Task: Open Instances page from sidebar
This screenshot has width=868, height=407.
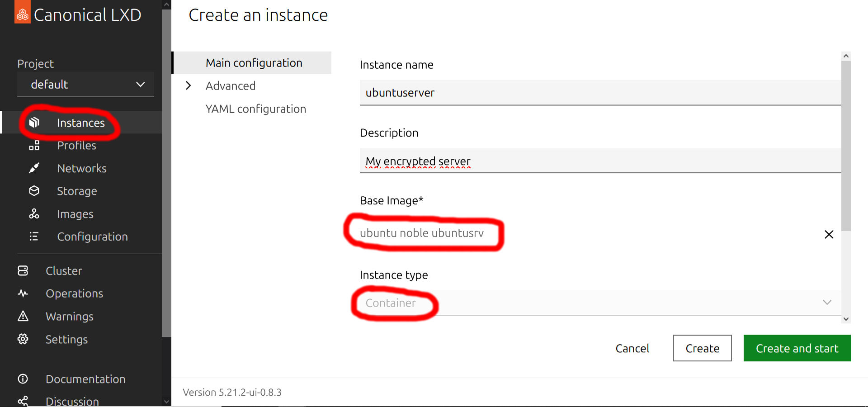Action: 81,123
